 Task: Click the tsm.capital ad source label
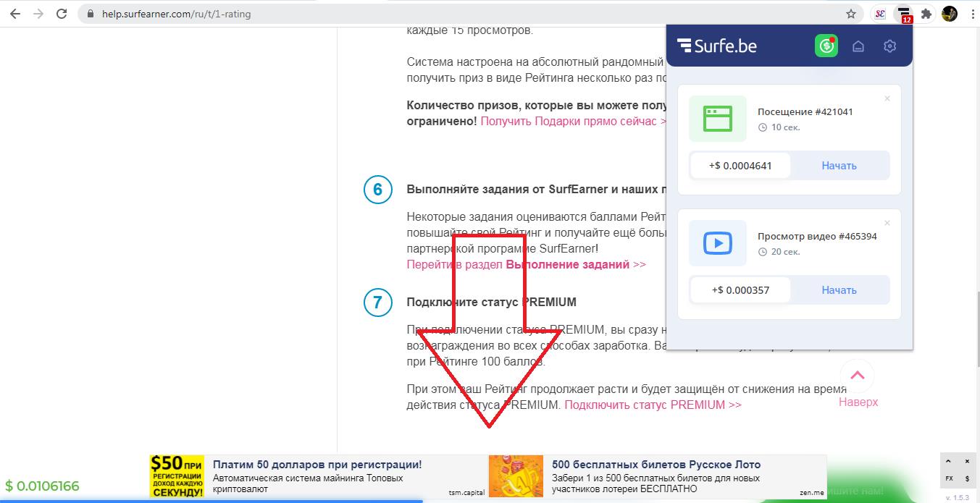pos(467,493)
